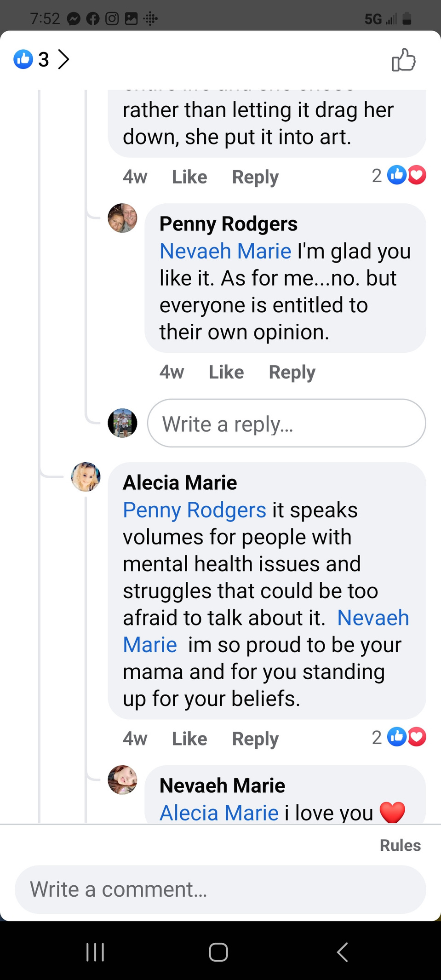441x980 pixels.
Task: Like Penny Rodgers' comment
Action: coord(226,372)
